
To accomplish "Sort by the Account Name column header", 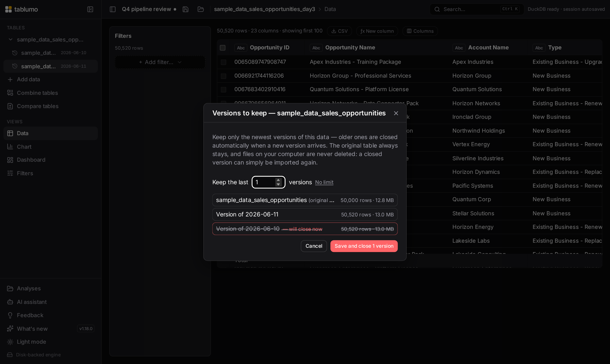I will click(488, 48).
